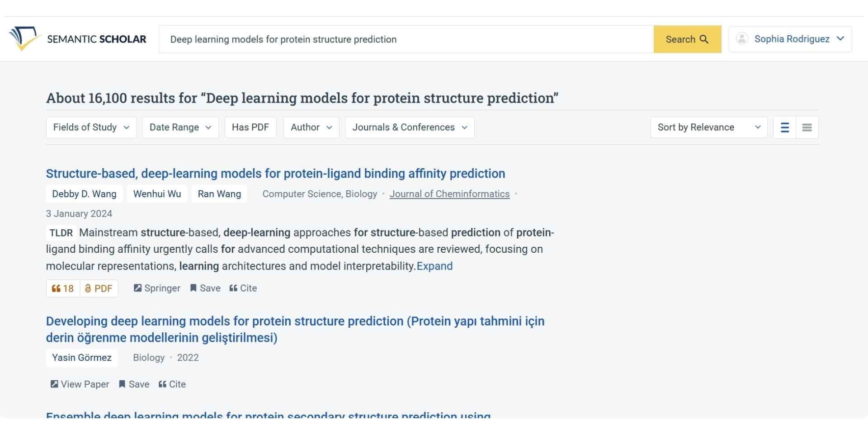Open the Author filter menu
This screenshot has height=434, width=868.
311,127
